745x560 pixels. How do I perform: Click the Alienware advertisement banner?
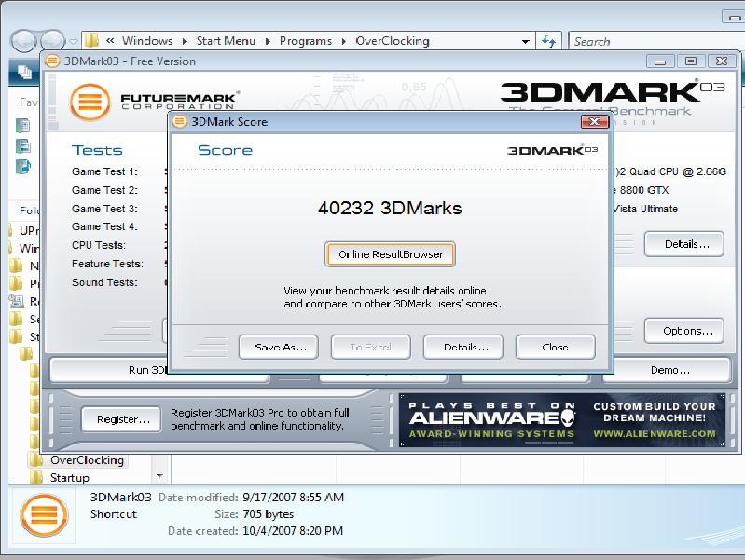click(x=562, y=420)
